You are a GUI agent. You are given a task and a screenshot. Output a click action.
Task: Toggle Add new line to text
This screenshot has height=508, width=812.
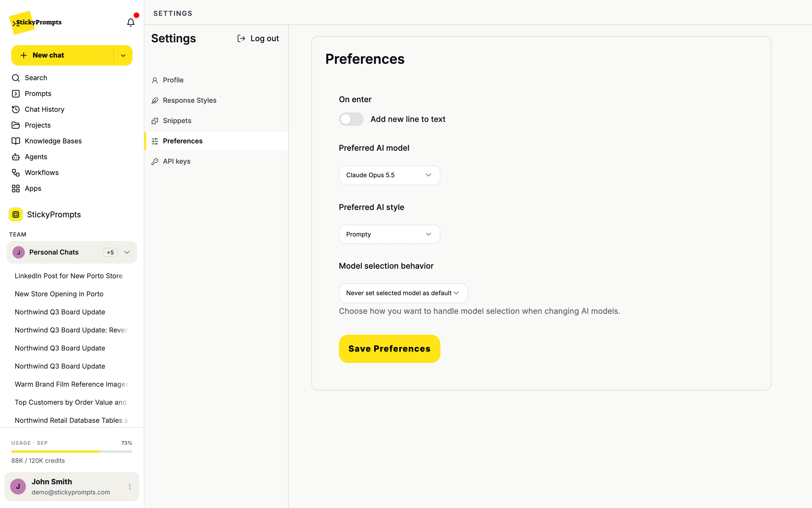351,119
